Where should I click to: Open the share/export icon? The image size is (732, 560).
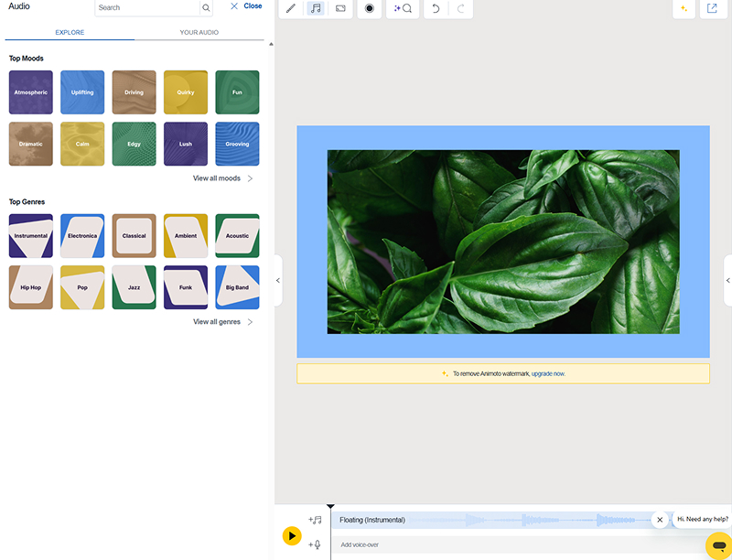pyautogui.click(x=712, y=8)
